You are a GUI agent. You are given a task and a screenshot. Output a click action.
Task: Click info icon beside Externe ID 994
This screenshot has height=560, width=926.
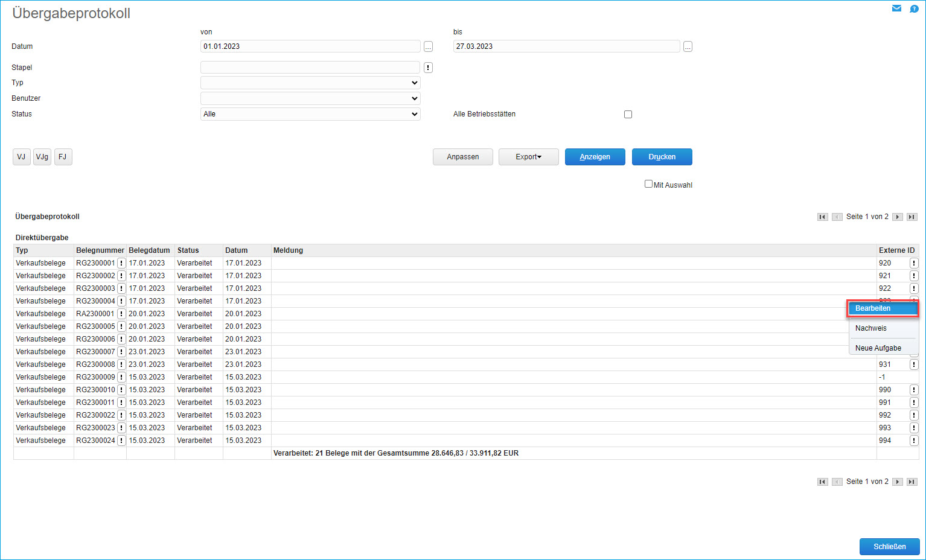914,441
